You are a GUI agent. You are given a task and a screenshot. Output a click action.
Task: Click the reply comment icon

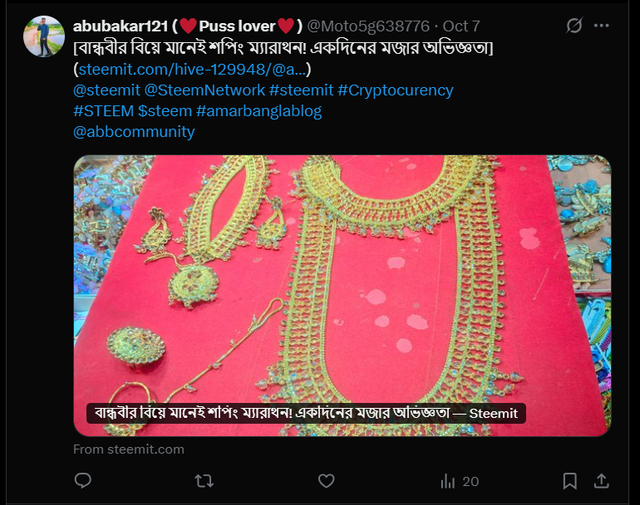[83, 481]
